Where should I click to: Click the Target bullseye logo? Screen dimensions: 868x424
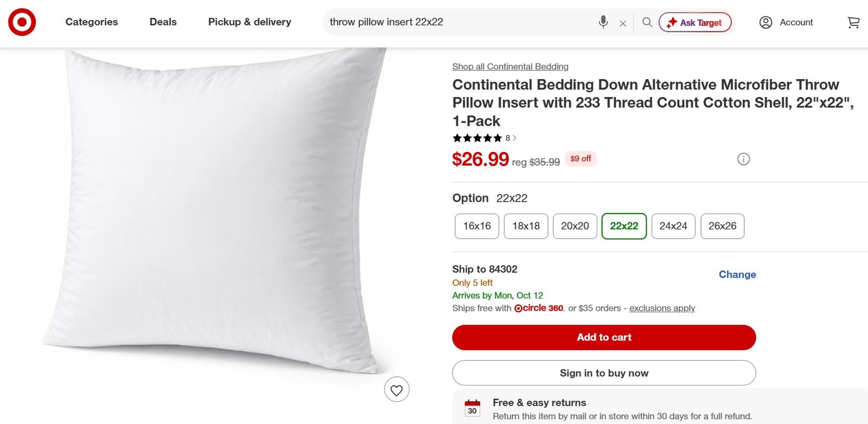22,22
